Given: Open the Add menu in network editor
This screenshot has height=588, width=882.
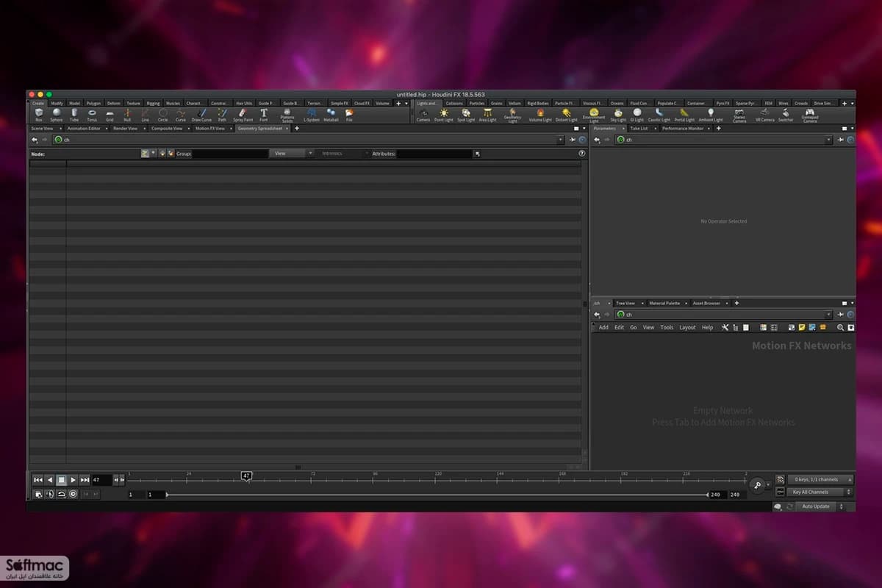Looking at the screenshot, I should (603, 327).
